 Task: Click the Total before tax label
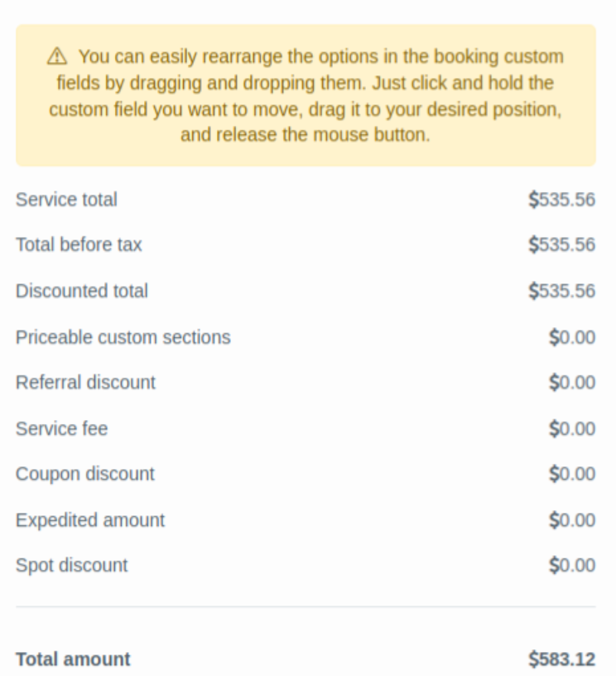click(79, 245)
